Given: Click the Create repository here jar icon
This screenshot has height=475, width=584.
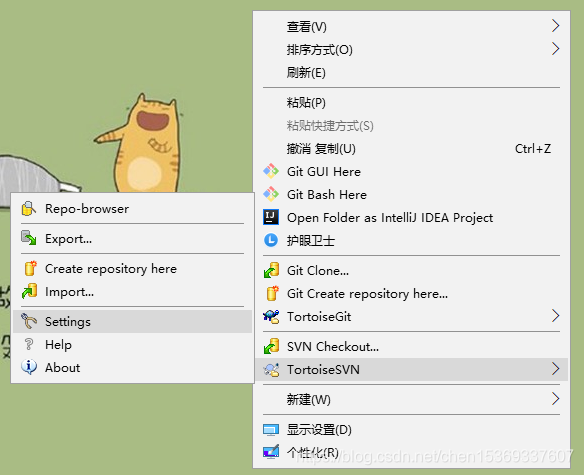Looking at the screenshot, I should coord(30,268).
